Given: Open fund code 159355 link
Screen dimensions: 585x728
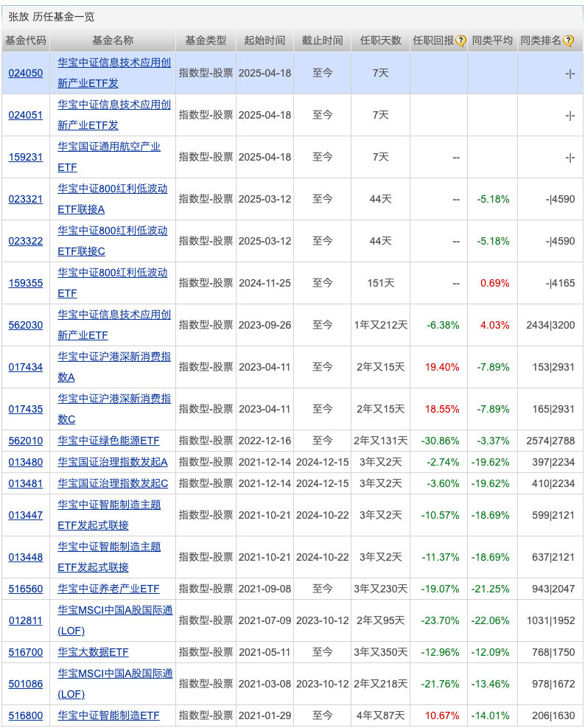Looking at the screenshot, I should point(26,283).
